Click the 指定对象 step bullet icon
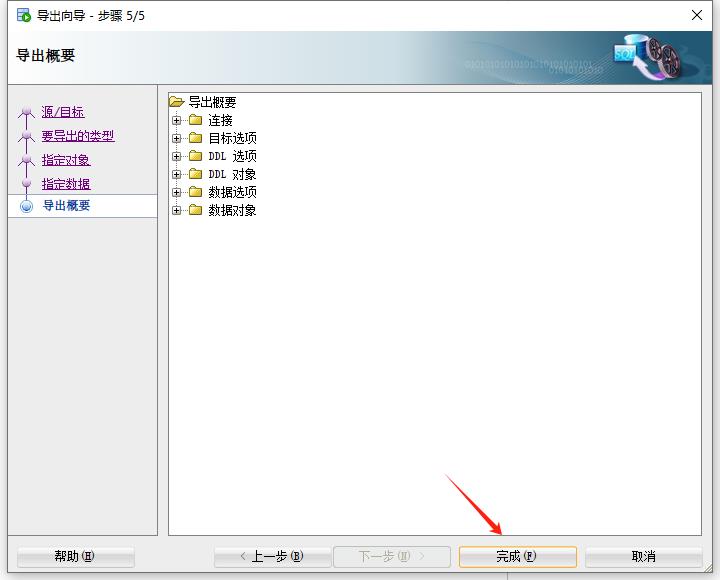Screen dimensions: 720x580 [27, 160]
